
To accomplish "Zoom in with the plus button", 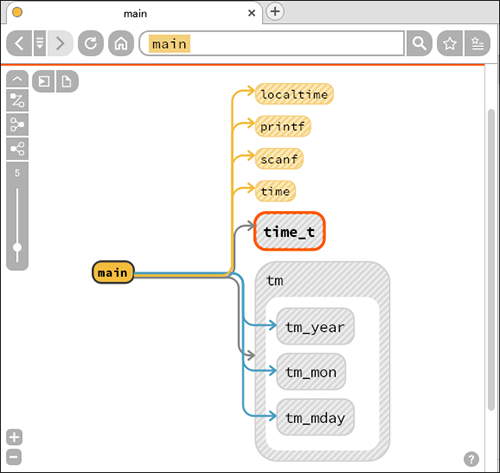I will click(x=14, y=437).
